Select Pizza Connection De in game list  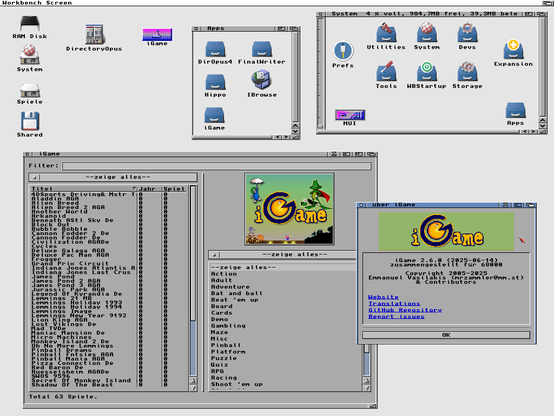72,363
